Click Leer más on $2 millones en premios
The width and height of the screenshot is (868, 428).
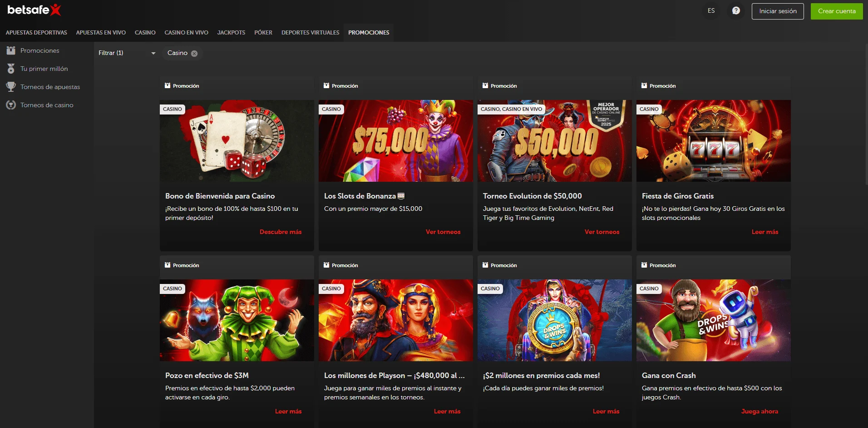tap(606, 411)
